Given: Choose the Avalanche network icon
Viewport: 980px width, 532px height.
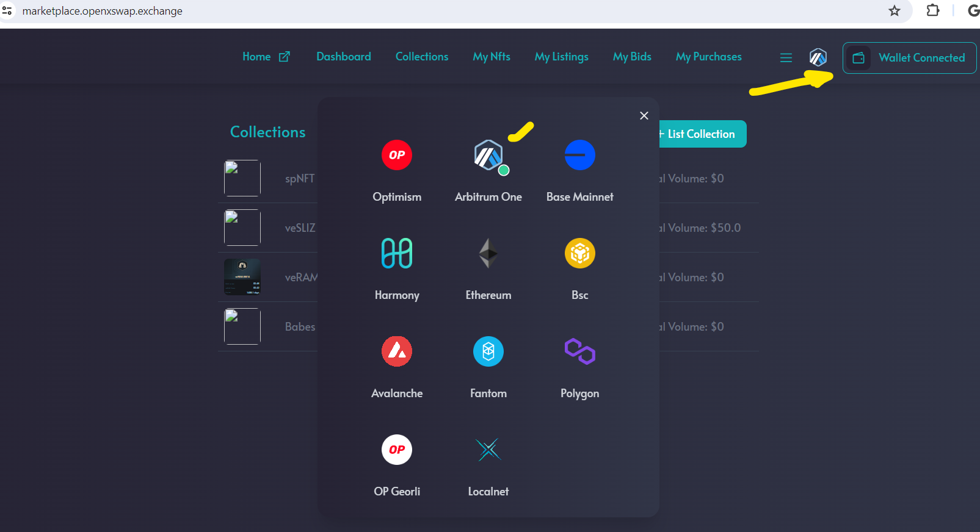Looking at the screenshot, I should pyautogui.click(x=397, y=351).
